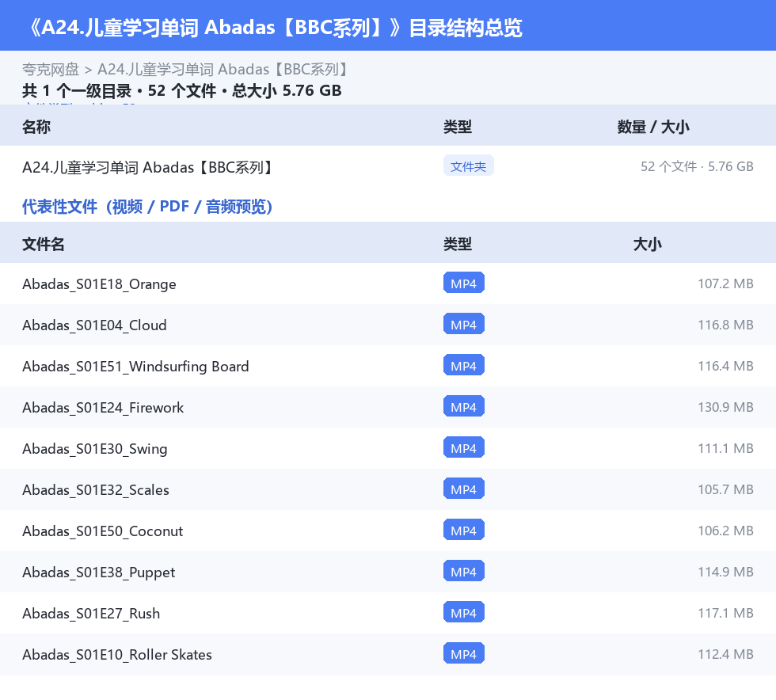The width and height of the screenshot is (776, 700).
Task: Click MP4 badge for Abadas_S01E32_Scales
Action: [464, 489]
